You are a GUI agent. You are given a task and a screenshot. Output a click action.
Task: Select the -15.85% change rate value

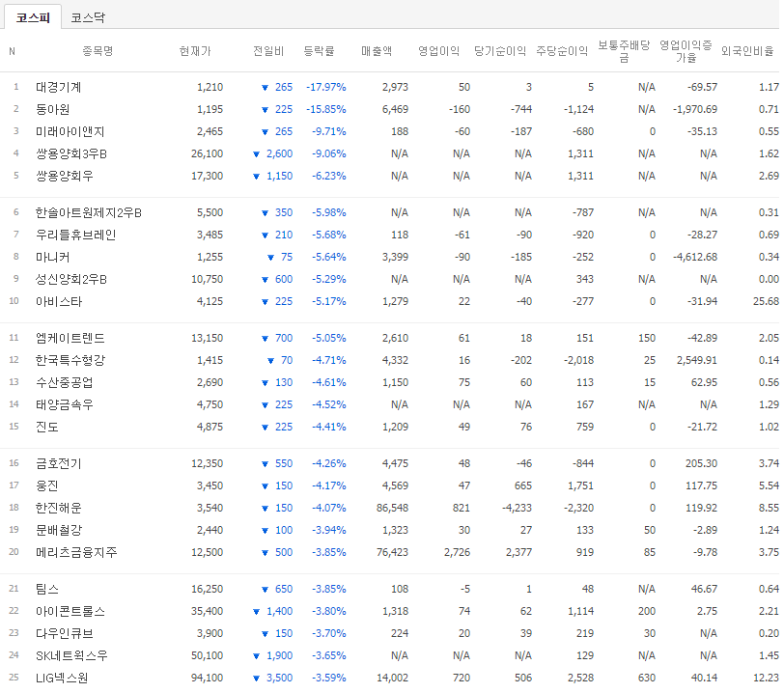(326, 109)
